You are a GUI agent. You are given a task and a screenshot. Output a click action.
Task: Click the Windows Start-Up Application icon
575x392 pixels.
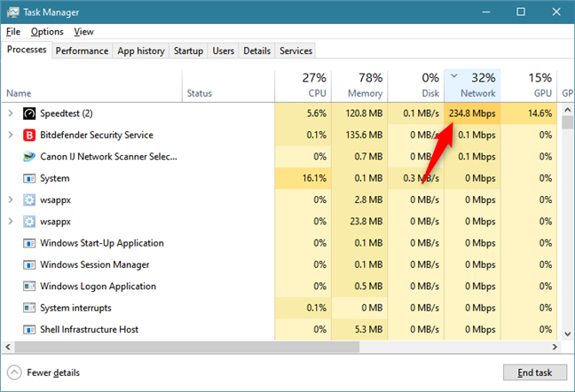(x=29, y=243)
